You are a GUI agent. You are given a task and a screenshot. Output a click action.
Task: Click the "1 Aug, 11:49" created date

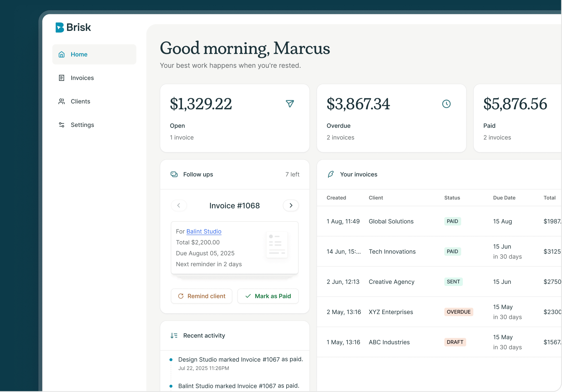pos(343,221)
